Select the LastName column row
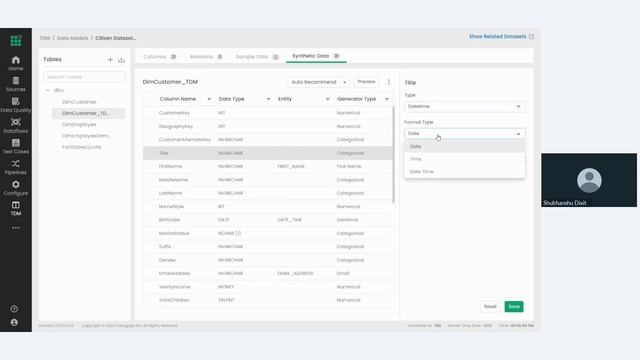The image size is (640, 360). (x=267, y=193)
